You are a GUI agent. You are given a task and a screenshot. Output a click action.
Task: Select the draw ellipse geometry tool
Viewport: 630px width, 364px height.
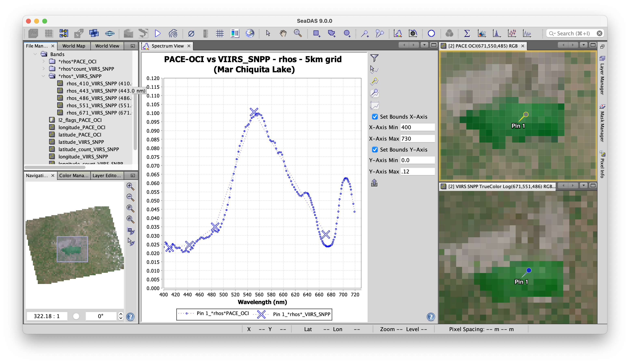[347, 33]
